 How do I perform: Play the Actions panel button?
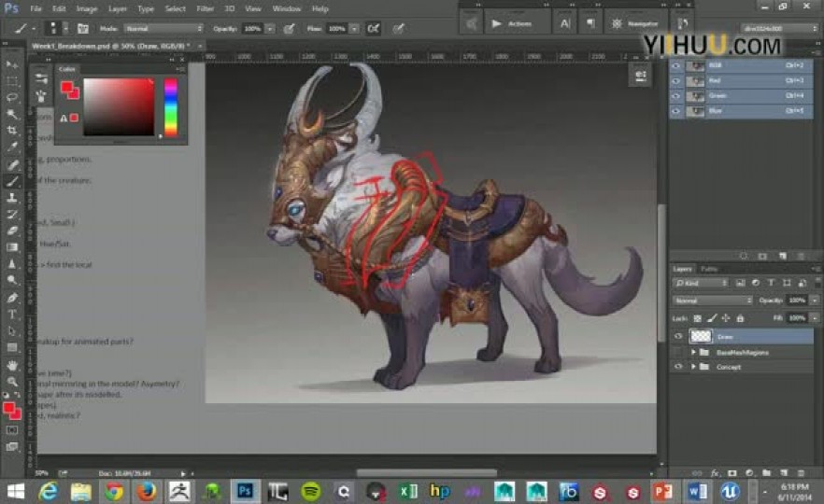[496, 23]
